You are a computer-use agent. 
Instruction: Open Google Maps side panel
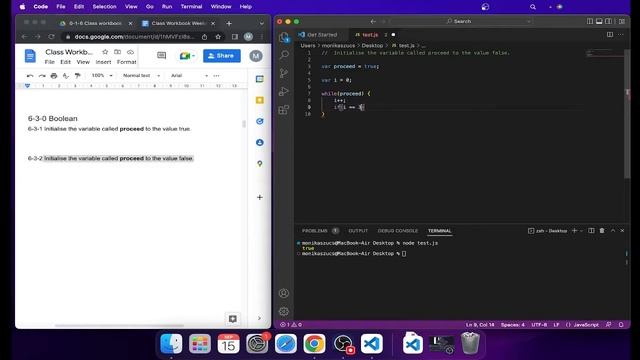point(260,164)
